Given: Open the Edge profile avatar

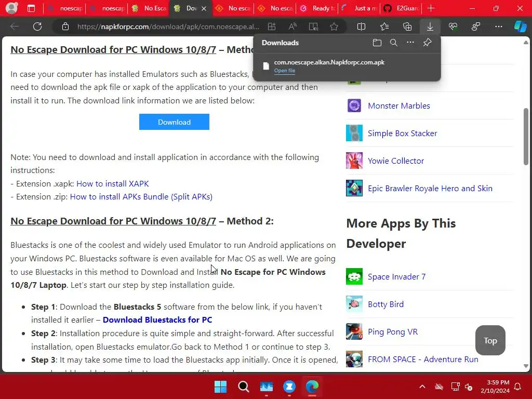Looking at the screenshot, I should [x=11, y=8].
